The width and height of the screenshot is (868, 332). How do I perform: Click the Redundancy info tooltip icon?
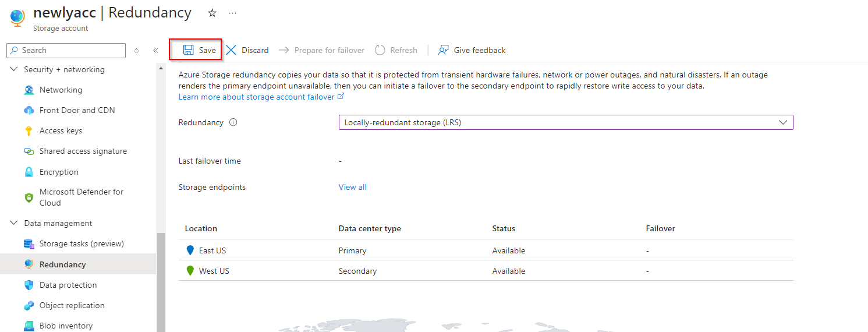tap(233, 123)
